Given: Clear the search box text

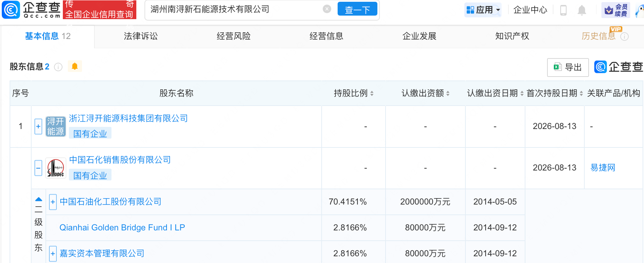Looking at the screenshot, I should tap(327, 9).
